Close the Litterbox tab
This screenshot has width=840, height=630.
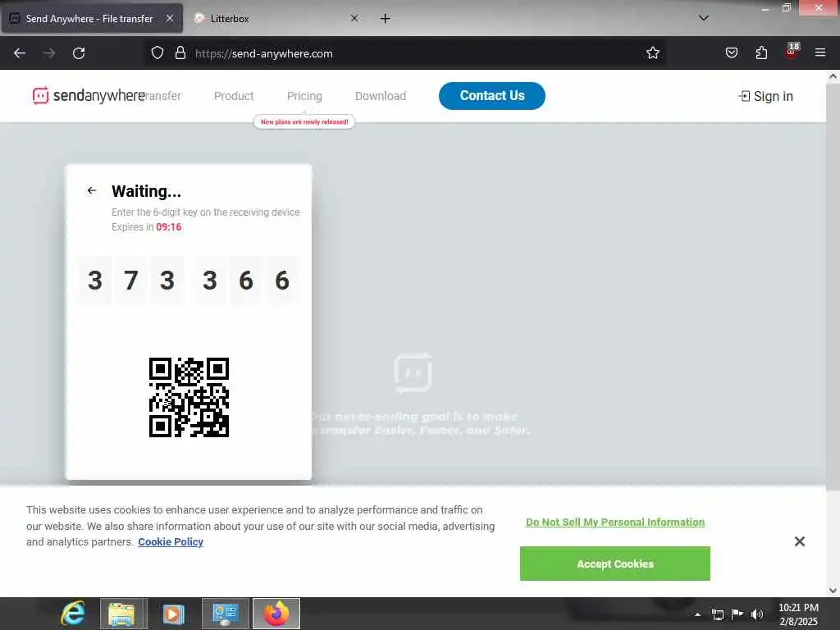[x=354, y=18]
